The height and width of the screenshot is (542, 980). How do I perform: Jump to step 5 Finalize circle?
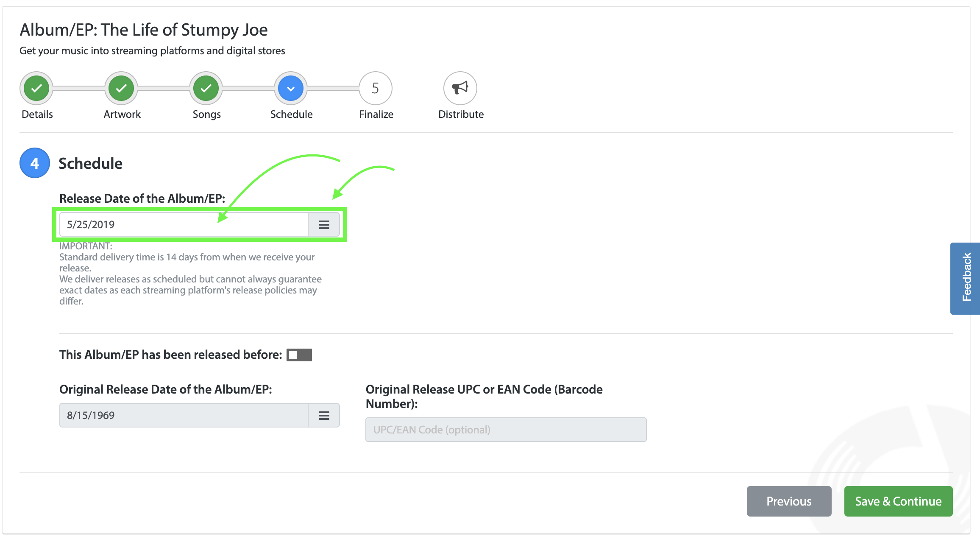[376, 88]
